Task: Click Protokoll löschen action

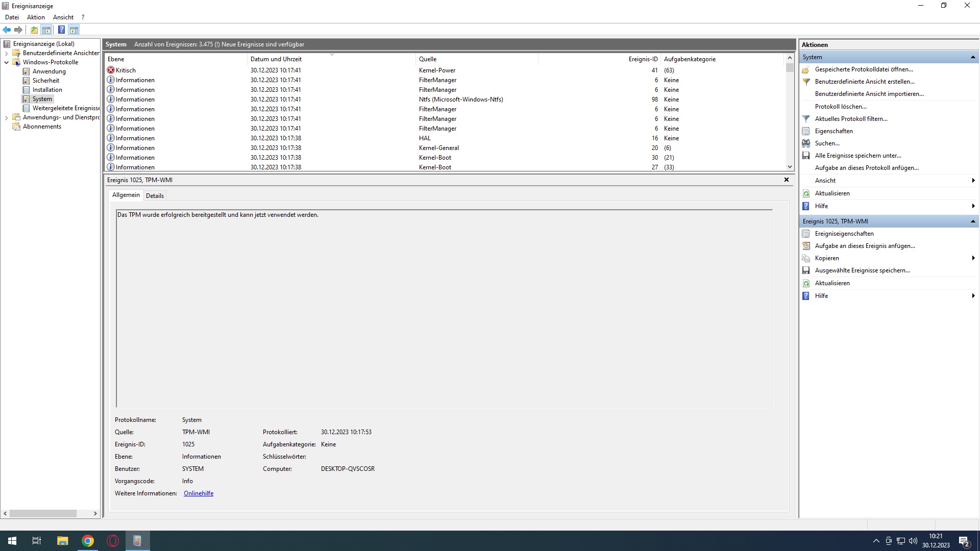Action: tap(840, 107)
